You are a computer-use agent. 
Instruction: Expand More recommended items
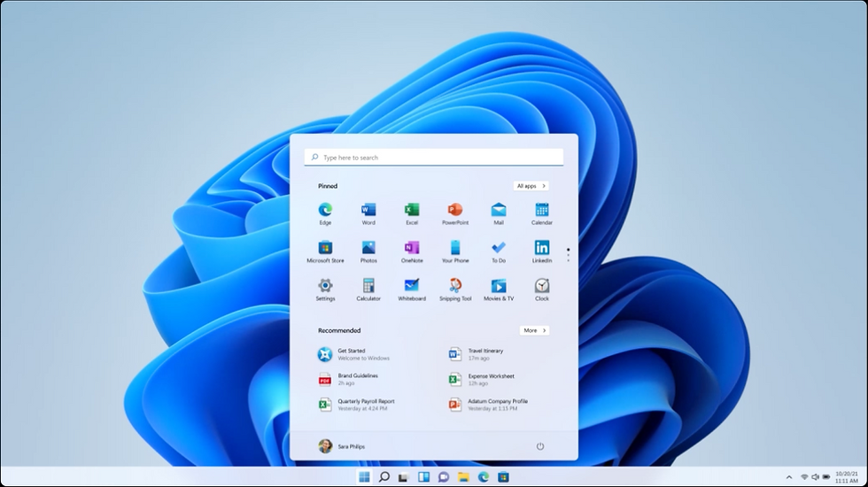pyautogui.click(x=533, y=330)
